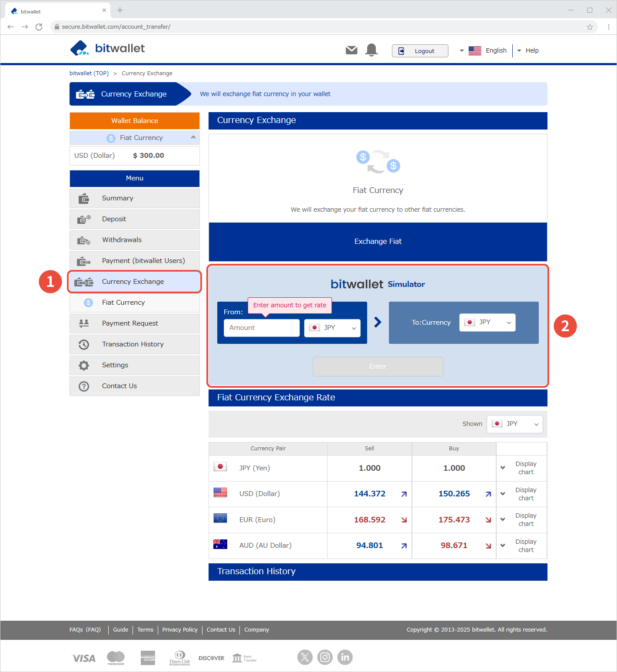
Task: Expand the Help dropdown
Action: [x=528, y=50]
